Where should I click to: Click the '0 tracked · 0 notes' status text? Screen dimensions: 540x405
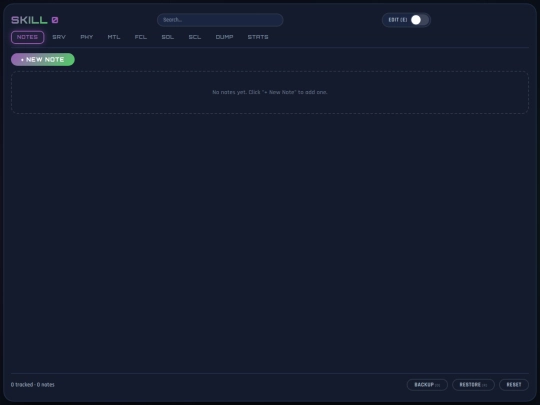(33, 385)
